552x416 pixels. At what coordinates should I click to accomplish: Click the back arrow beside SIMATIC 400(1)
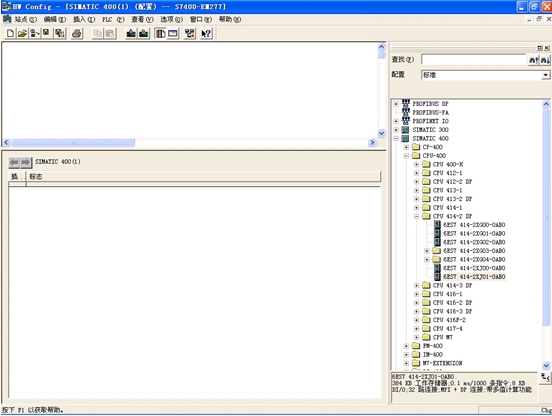click(x=14, y=162)
